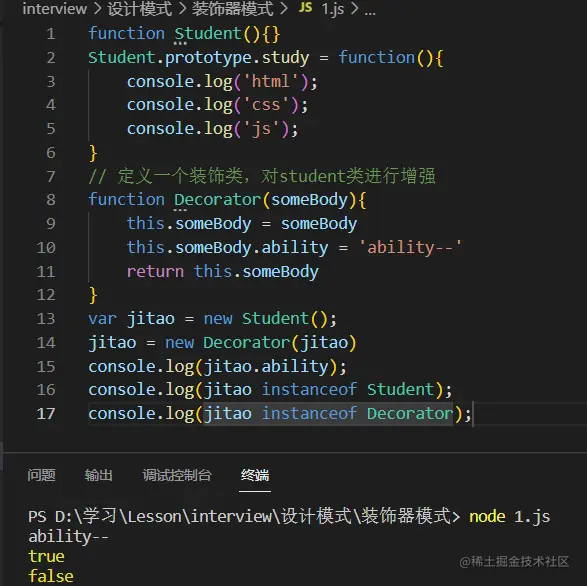Viewport: 587px width, 586px height.
Task: Switch to the 问题 panel tab
Action: point(41,475)
